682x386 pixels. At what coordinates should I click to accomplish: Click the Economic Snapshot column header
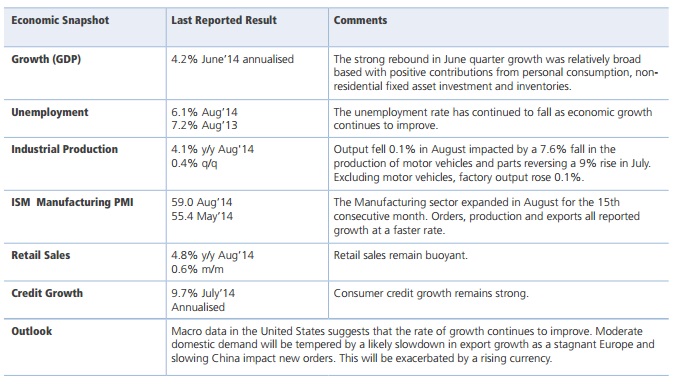tap(60, 20)
